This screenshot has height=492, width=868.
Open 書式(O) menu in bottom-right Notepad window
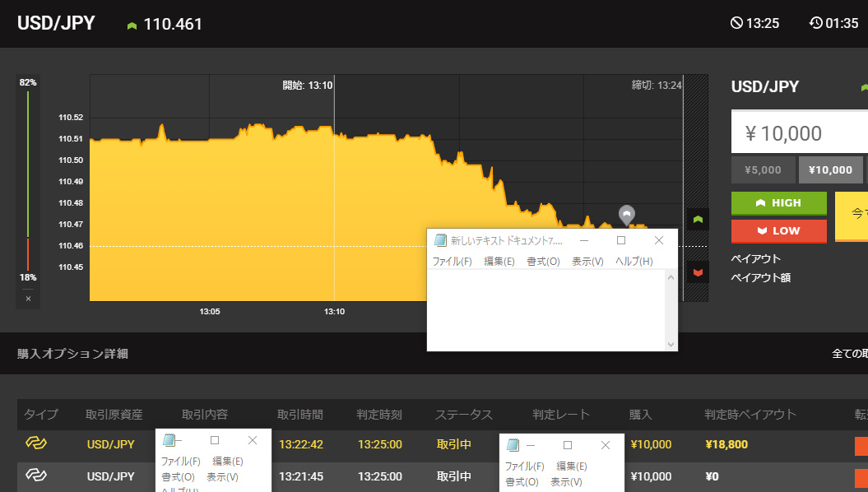pyautogui.click(x=522, y=481)
